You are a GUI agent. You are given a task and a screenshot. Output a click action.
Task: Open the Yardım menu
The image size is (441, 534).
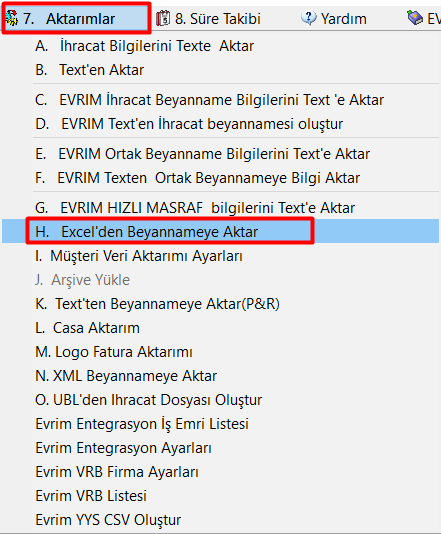pos(334,18)
